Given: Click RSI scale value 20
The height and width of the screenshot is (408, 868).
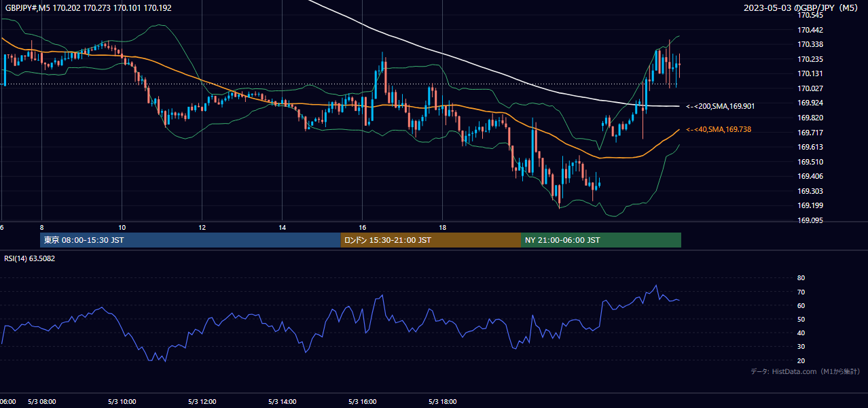Looking at the screenshot, I should tap(801, 360).
